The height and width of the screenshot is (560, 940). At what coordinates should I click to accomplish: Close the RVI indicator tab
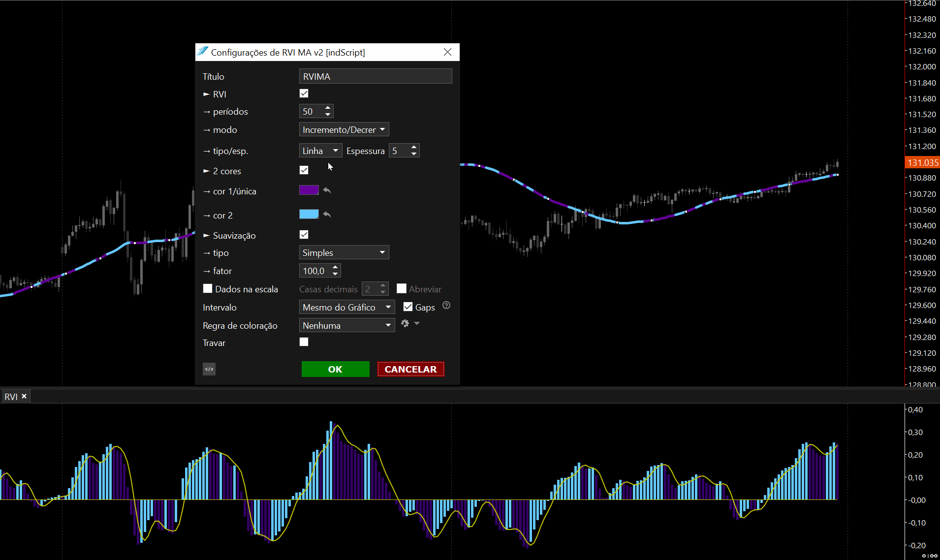coord(24,396)
